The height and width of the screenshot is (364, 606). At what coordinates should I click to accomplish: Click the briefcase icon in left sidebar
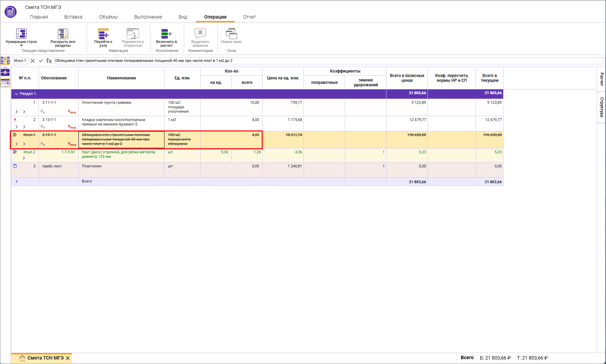pos(5,72)
